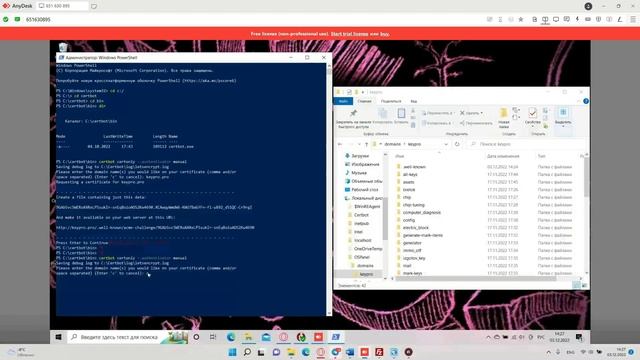Viewport: 640px width, 360px height.
Task: Switch Explorer to large icons view
Action: (x=585, y=285)
